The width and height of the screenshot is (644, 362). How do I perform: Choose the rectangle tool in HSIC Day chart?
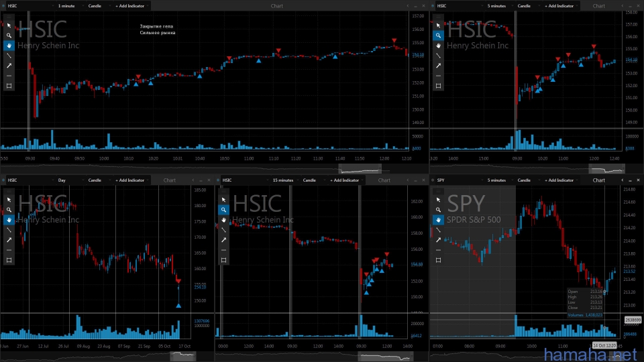click(x=9, y=260)
